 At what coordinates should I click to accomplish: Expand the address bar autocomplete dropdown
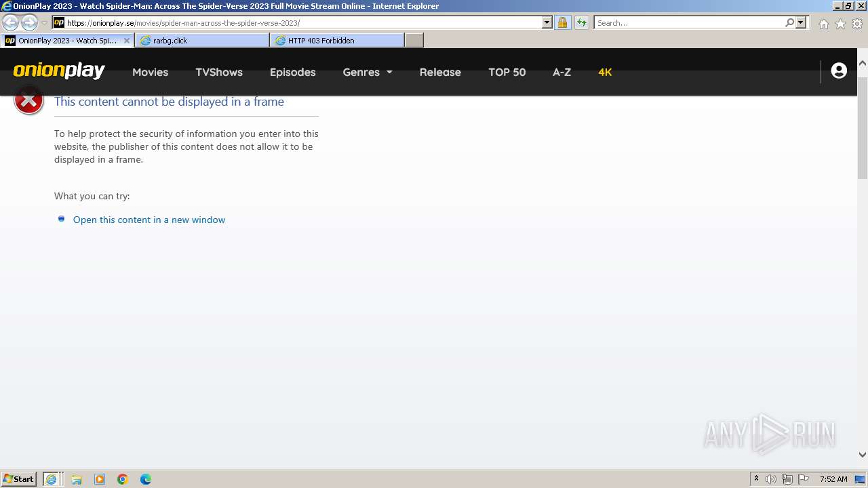click(547, 22)
